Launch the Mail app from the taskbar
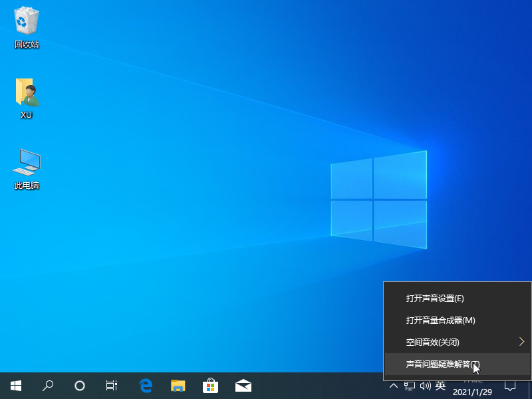This screenshot has width=532, height=399. [x=243, y=386]
